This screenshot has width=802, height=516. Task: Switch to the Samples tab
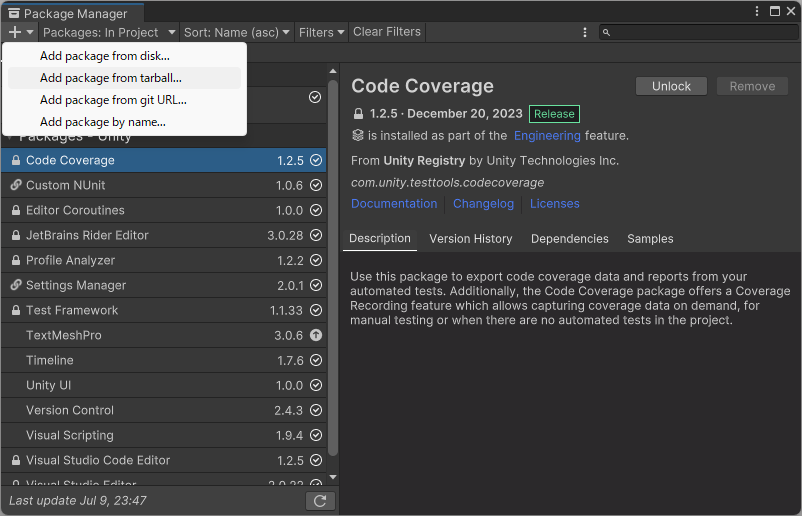(x=650, y=239)
